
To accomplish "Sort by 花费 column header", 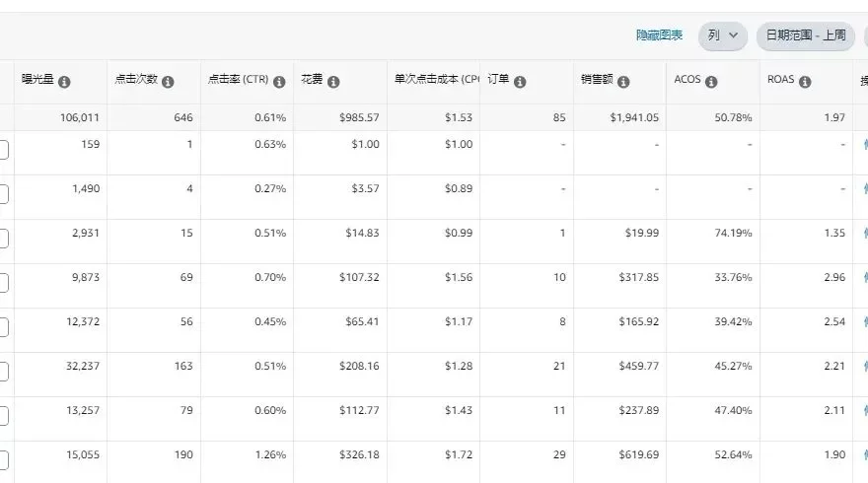I will click(312, 79).
